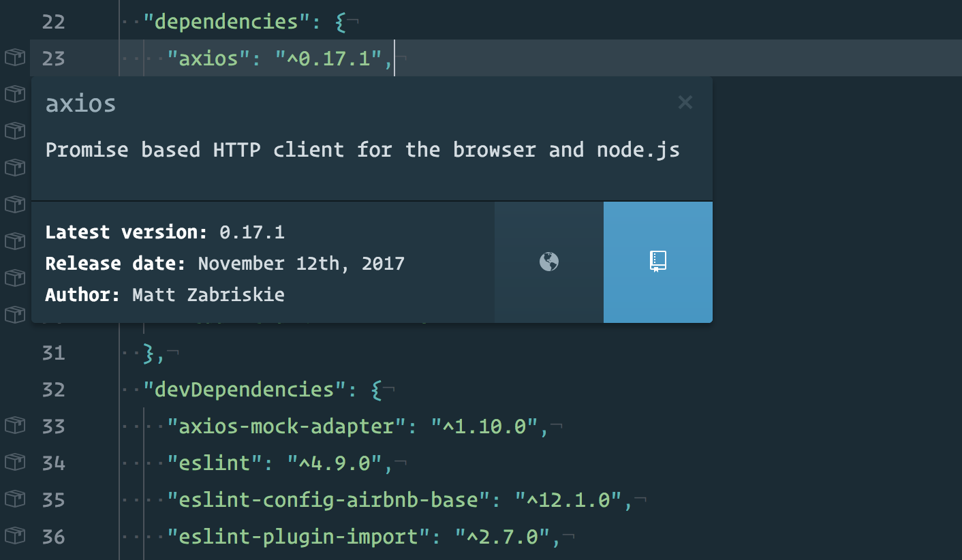Open axios readme via book icon
Viewport: 962px width, 560px height.
coord(658,262)
